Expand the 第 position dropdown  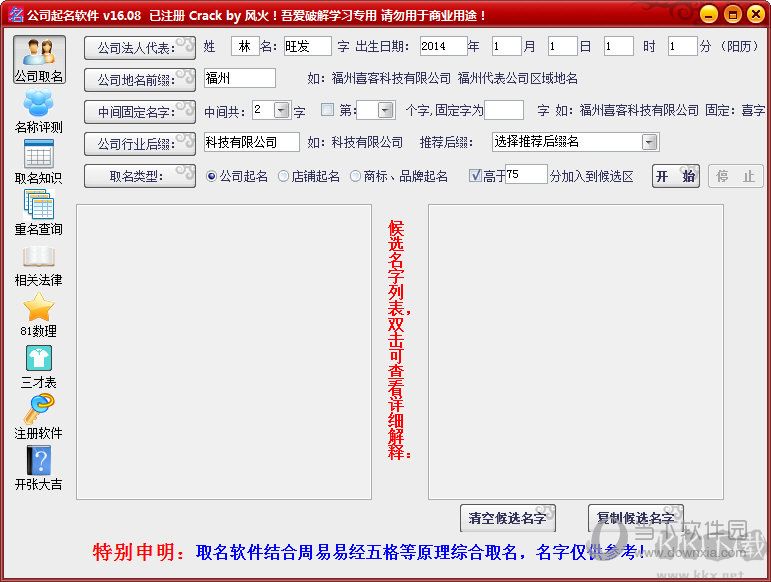tap(386, 110)
